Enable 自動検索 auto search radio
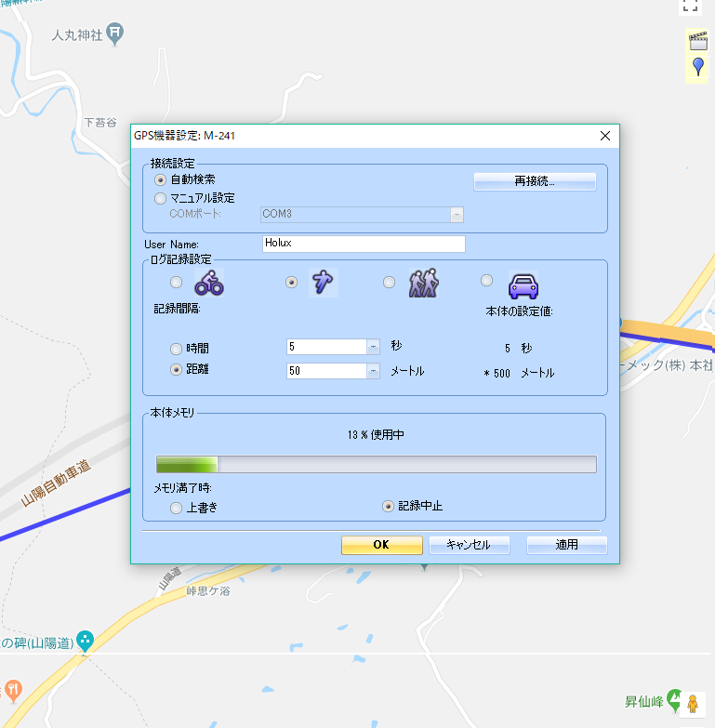Viewport: 715px width, 728px height. (x=160, y=179)
